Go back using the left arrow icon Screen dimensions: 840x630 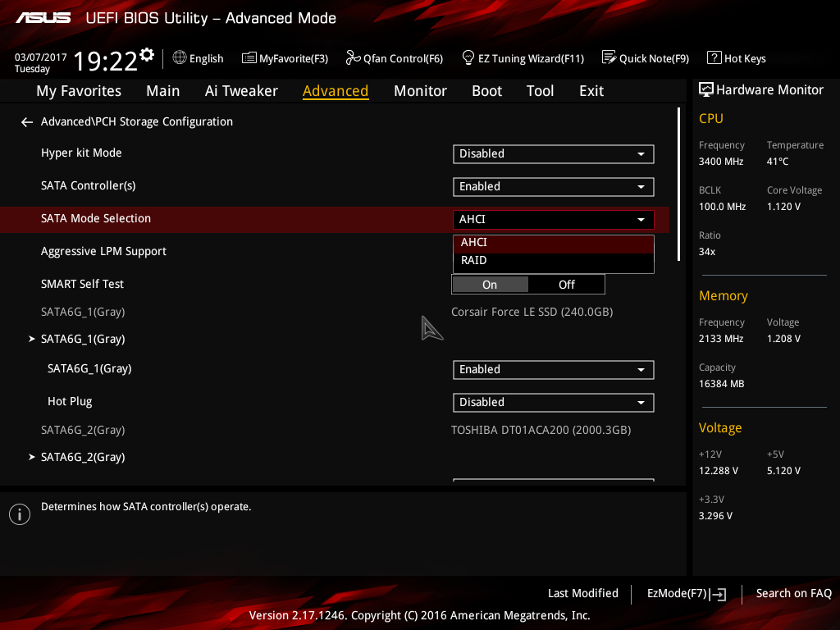[27, 122]
